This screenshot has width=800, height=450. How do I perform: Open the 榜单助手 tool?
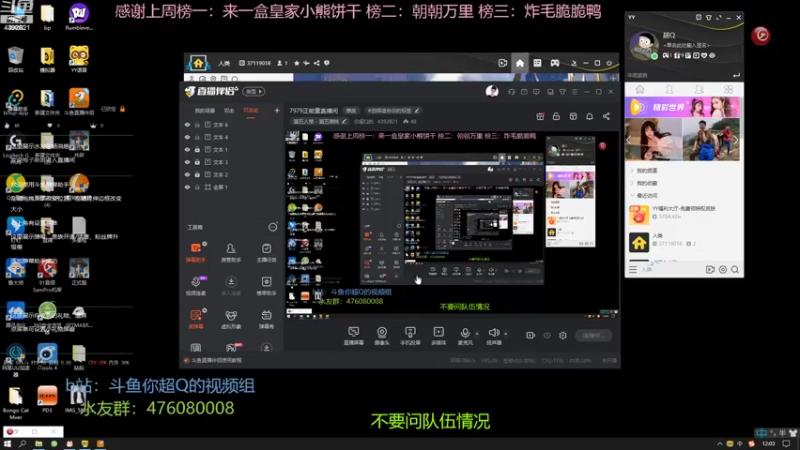pyautogui.click(x=266, y=285)
